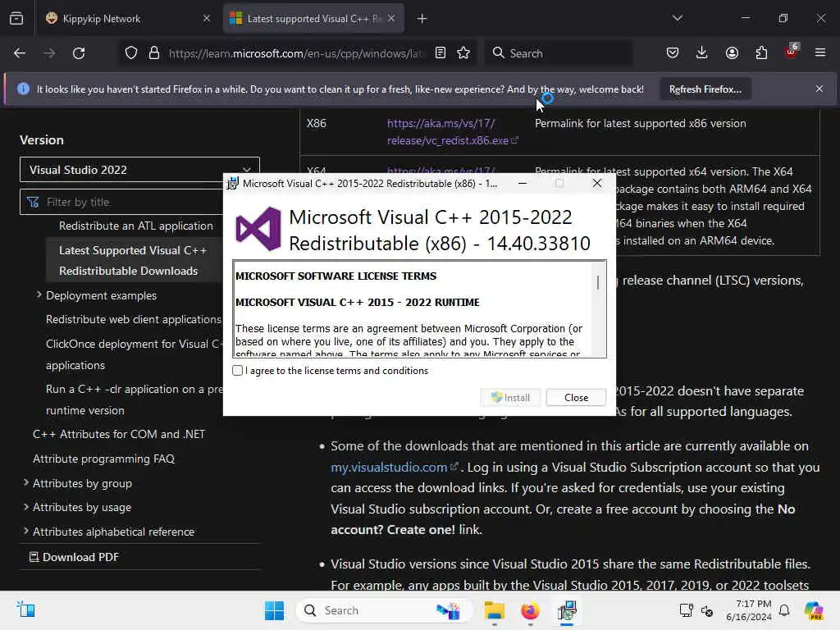
Task: Open the Downloads panel icon
Action: click(x=702, y=53)
